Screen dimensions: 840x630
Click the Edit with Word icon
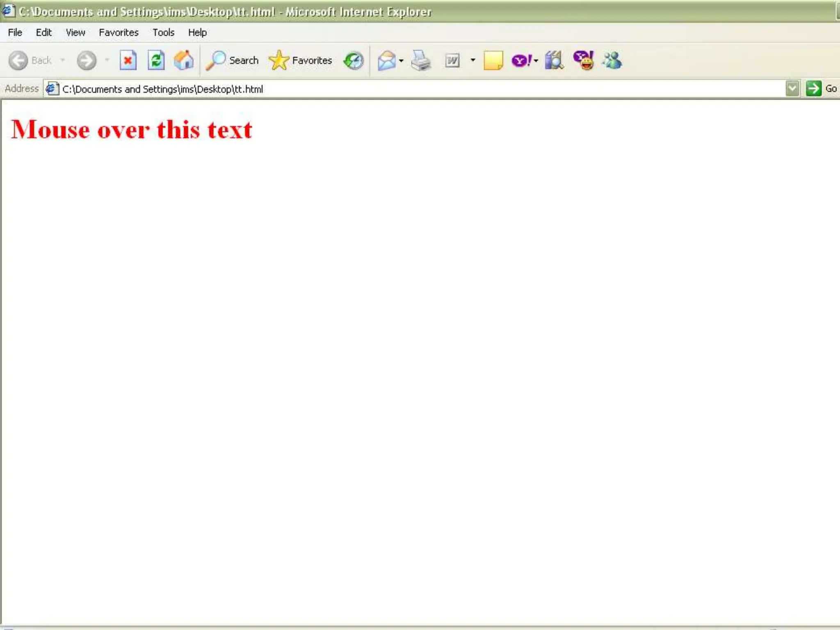(x=452, y=61)
